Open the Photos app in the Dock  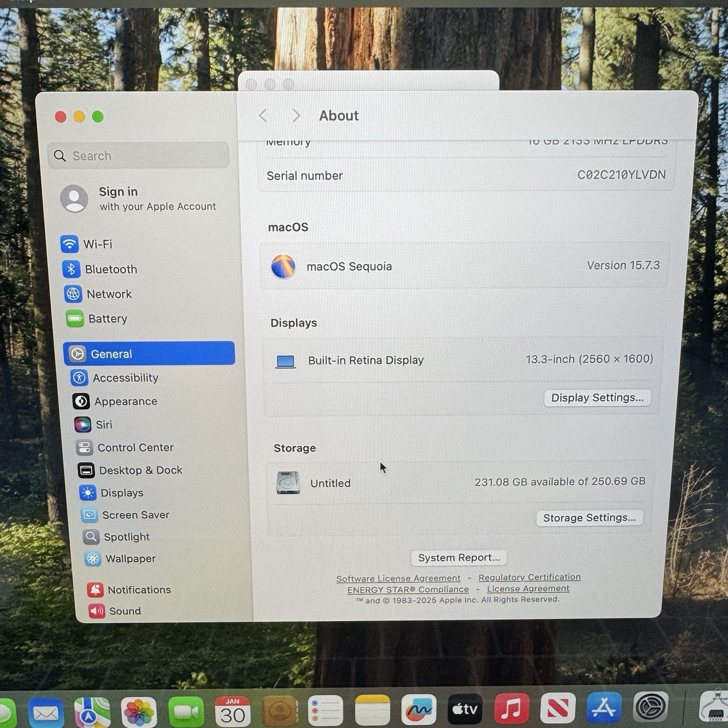coord(139,712)
